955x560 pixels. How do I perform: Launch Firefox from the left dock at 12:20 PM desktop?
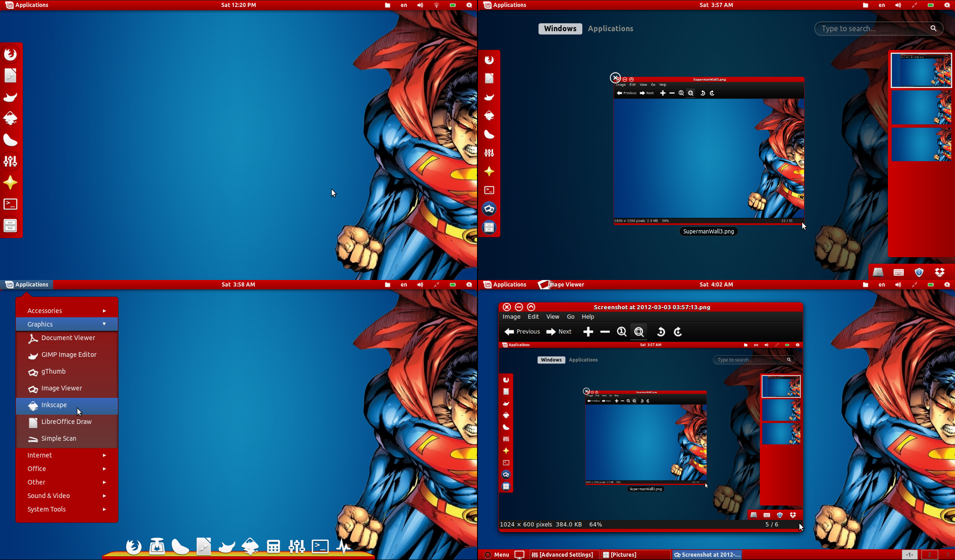coord(10,54)
